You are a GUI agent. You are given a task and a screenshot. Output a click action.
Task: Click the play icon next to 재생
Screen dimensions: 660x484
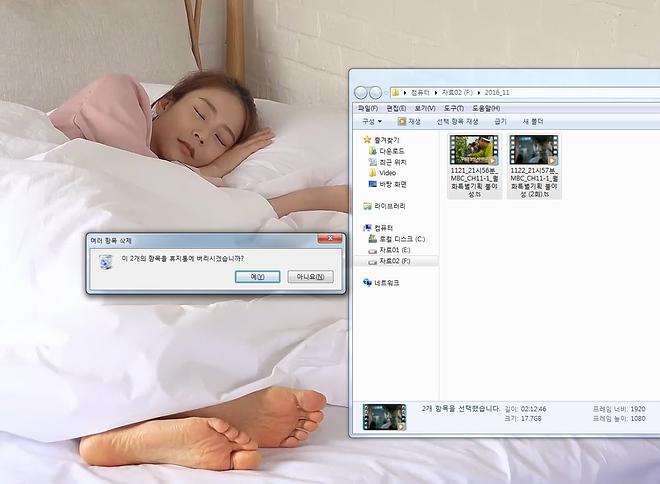[402, 121]
